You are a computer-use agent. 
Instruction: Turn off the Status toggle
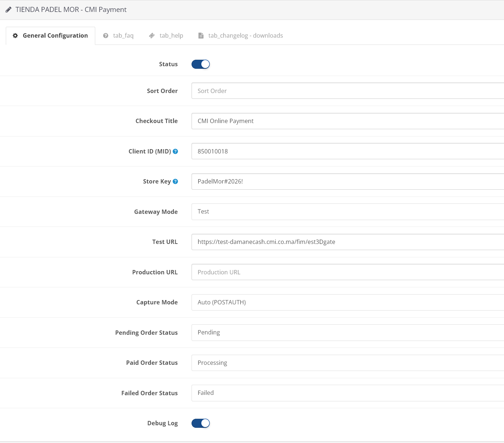coord(201,64)
